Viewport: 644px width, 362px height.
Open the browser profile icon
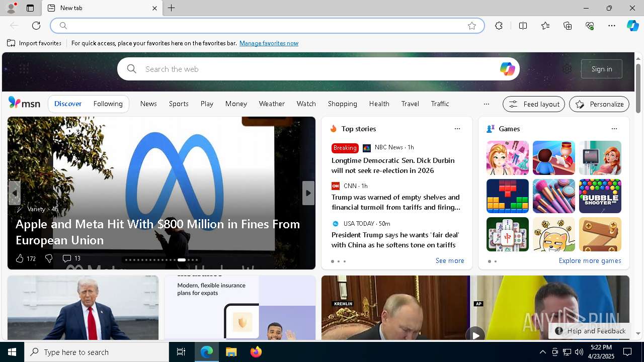pyautogui.click(x=11, y=8)
